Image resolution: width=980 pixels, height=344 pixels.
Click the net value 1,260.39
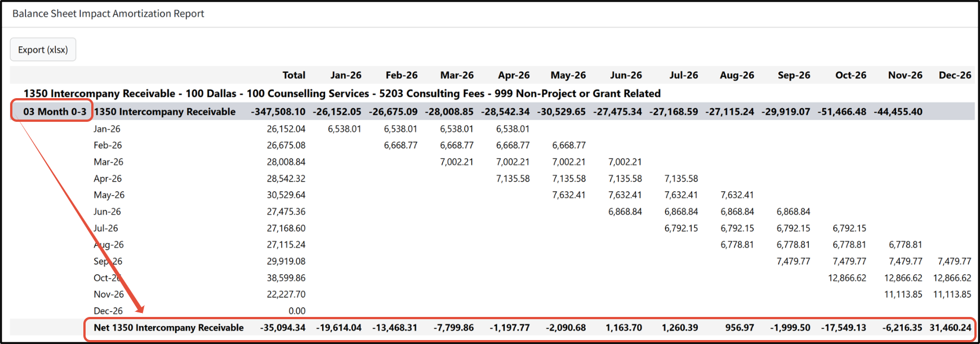[x=680, y=328]
